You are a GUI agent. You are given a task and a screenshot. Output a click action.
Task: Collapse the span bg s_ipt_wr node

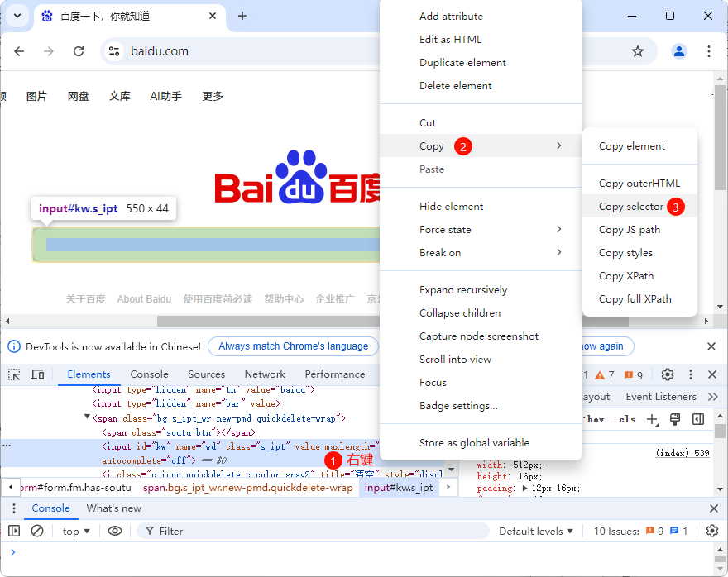[x=87, y=417]
